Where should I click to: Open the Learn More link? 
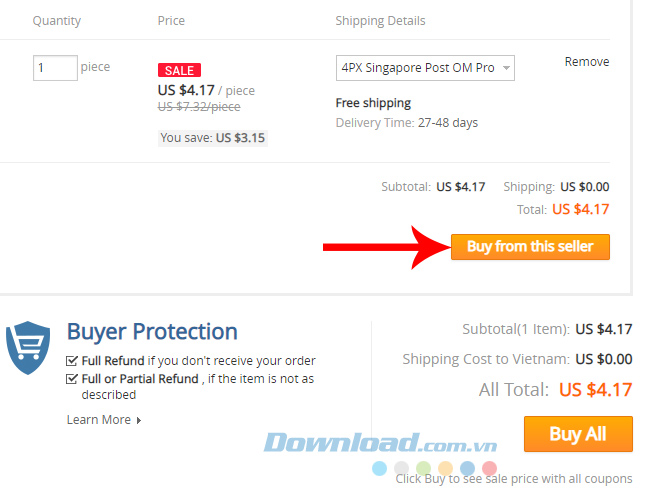pos(99,420)
